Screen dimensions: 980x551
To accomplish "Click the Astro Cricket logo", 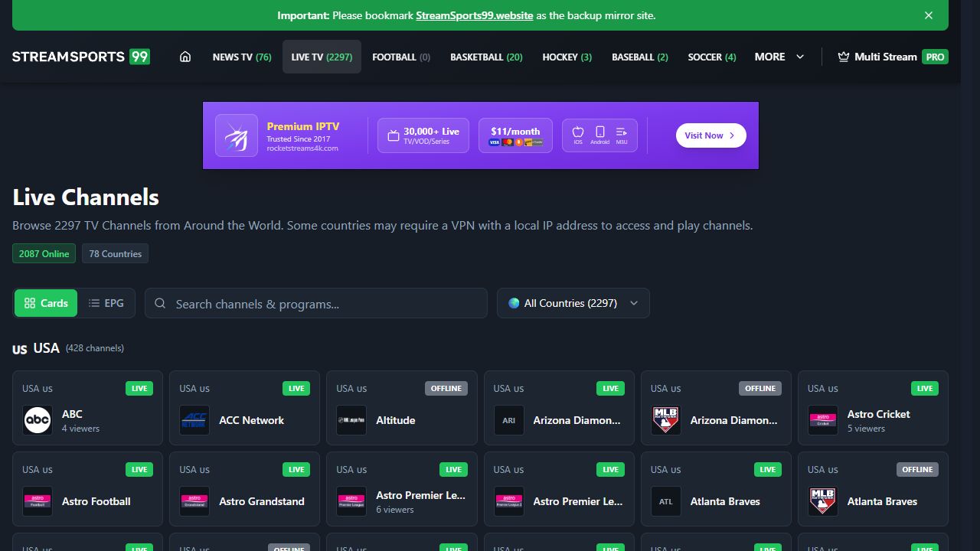I will point(823,420).
